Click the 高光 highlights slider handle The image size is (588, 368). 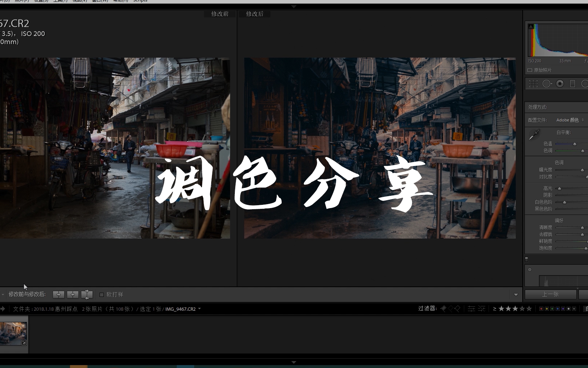pyautogui.click(x=559, y=189)
